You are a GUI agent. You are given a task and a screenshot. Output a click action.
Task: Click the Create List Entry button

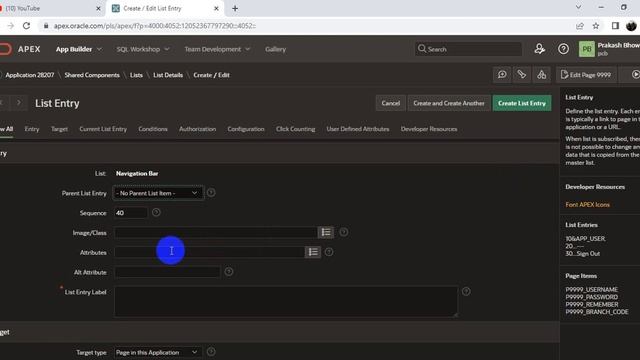(522, 103)
